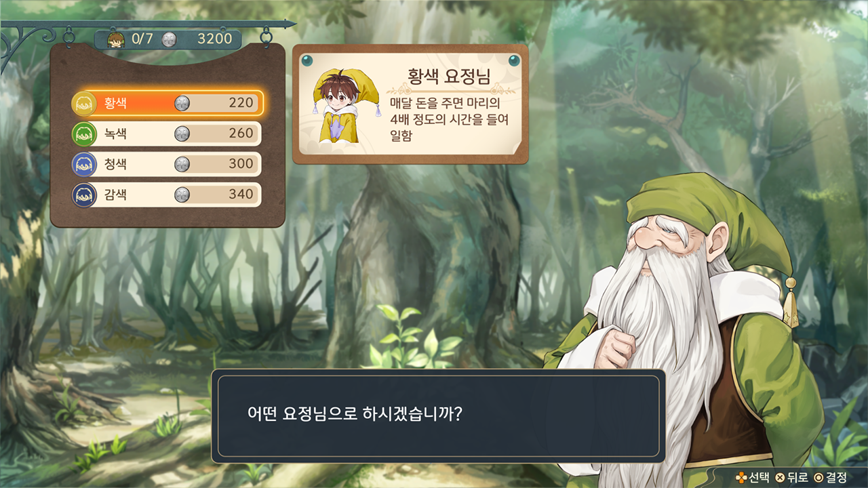This screenshot has height=488, width=868.
Task: Click the 황색 요정님 title text
Action: [x=450, y=77]
